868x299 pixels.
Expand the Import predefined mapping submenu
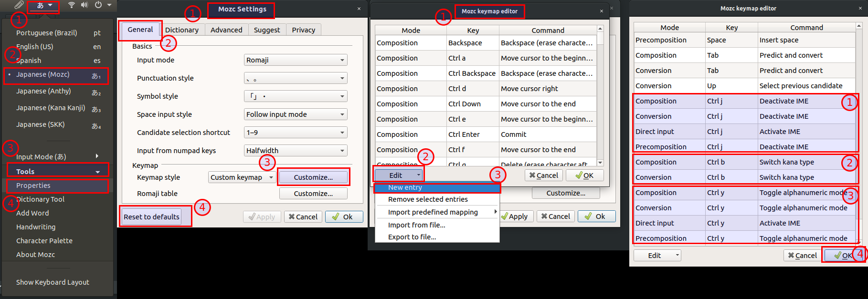[437, 212]
